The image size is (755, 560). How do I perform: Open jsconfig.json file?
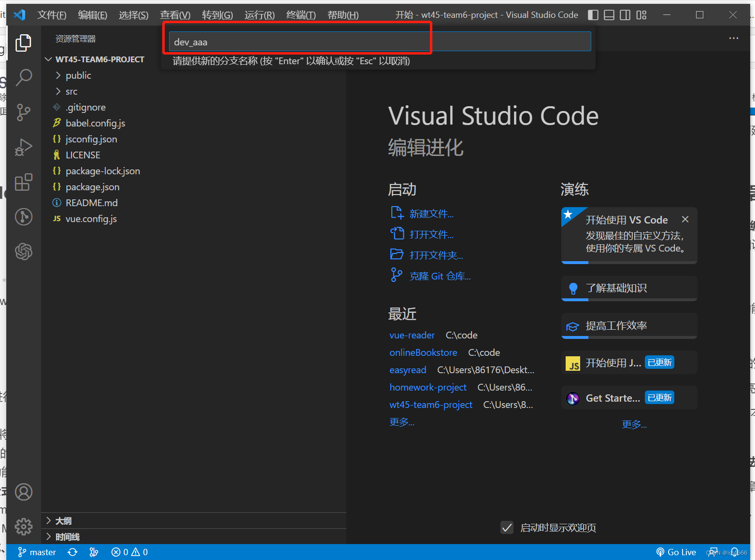tap(91, 139)
